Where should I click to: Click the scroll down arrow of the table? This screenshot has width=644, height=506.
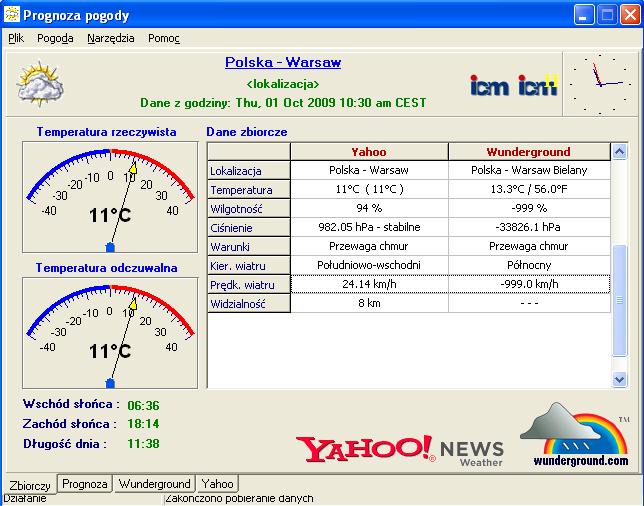[619, 379]
